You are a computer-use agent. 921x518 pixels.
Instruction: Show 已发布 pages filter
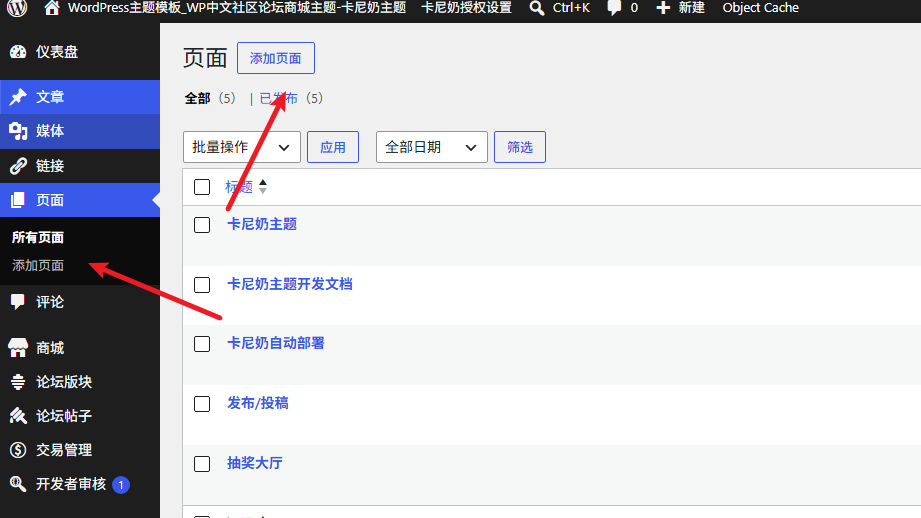pyautogui.click(x=278, y=98)
